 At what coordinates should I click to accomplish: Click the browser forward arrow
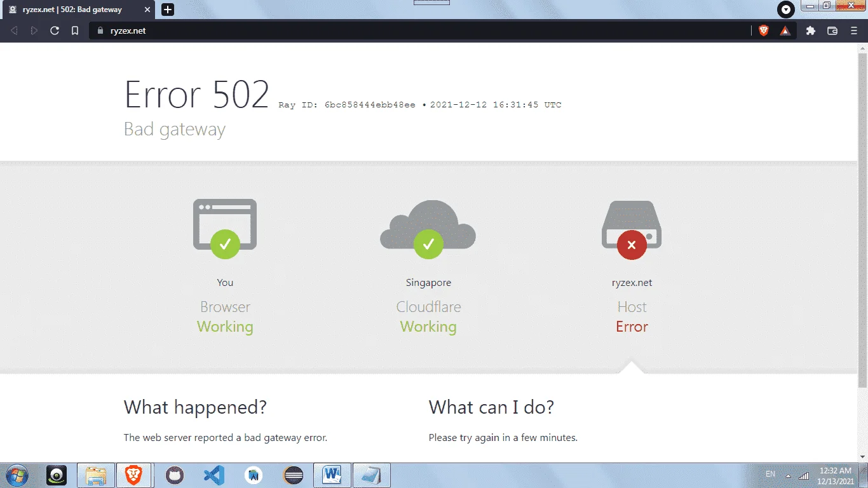click(x=34, y=30)
